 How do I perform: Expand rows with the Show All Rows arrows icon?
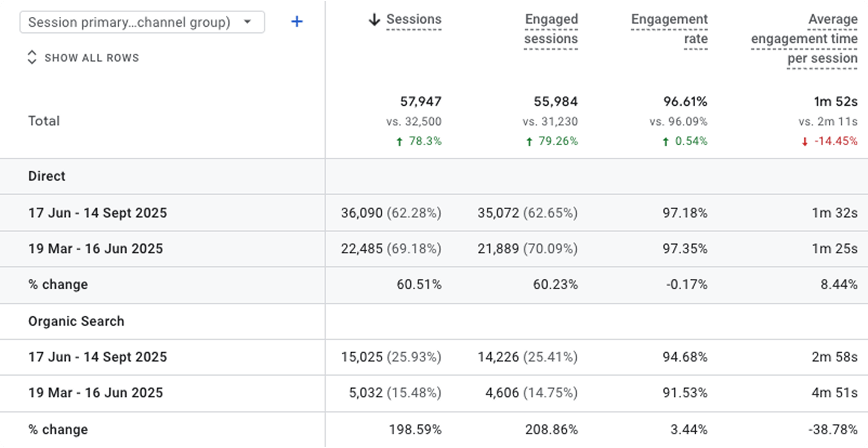click(32, 57)
